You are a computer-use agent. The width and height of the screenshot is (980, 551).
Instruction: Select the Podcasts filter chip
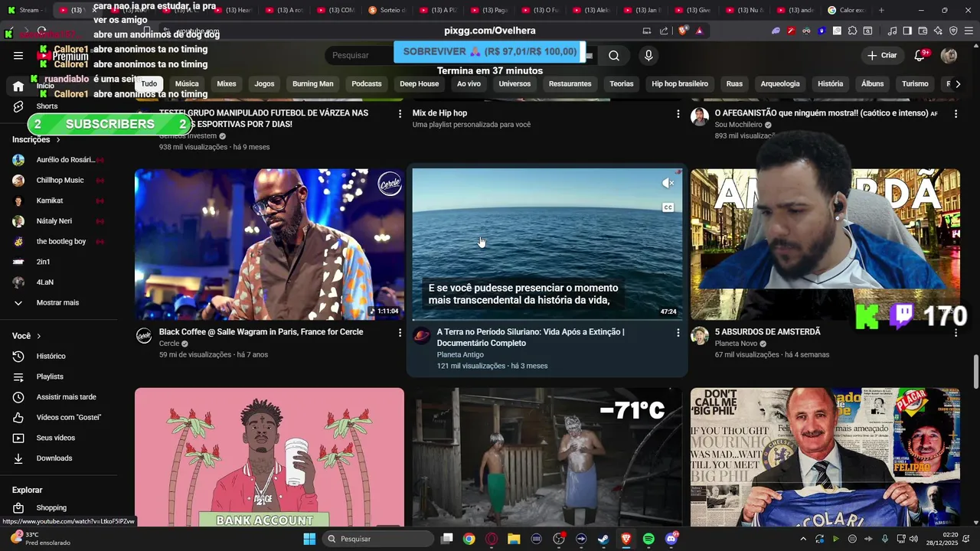coord(367,83)
